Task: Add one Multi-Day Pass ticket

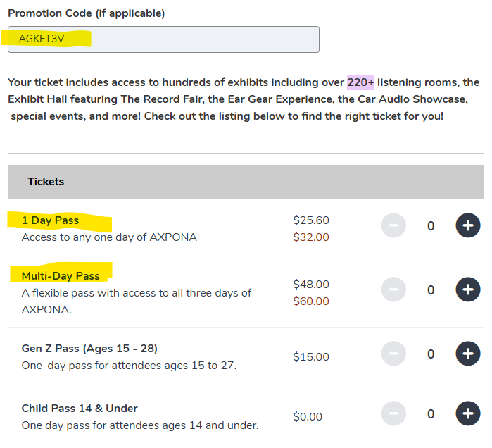Action: (467, 290)
